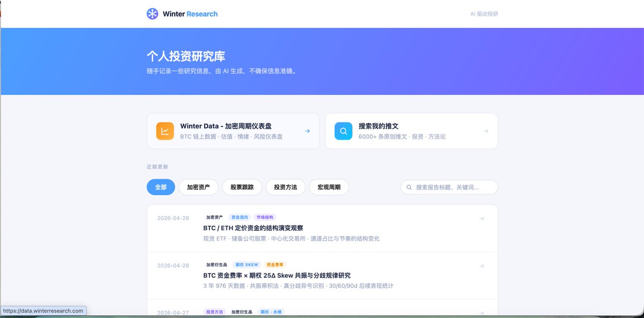Image resolution: width=644 pixels, height=318 pixels.
Task: Click the 近期更新 section label
Action: click(157, 167)
